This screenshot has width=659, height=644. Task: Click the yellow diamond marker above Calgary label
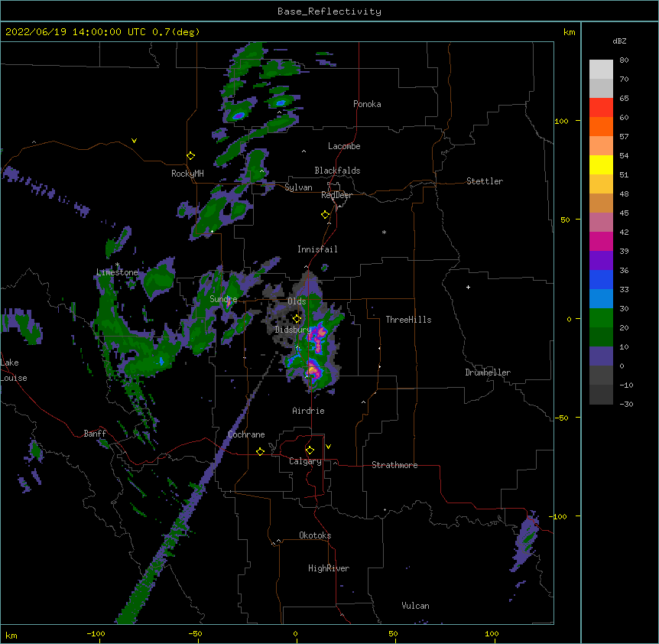310,450
